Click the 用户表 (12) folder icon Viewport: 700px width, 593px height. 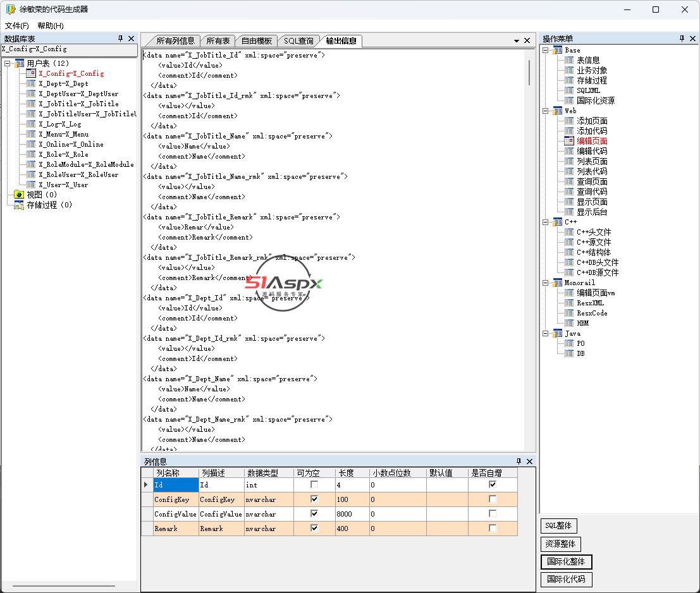click(19, 63)
